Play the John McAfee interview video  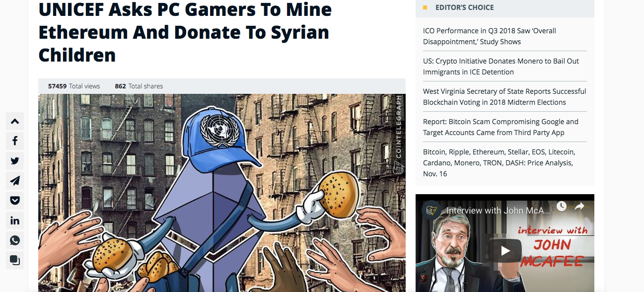click(x=505, y=250)
